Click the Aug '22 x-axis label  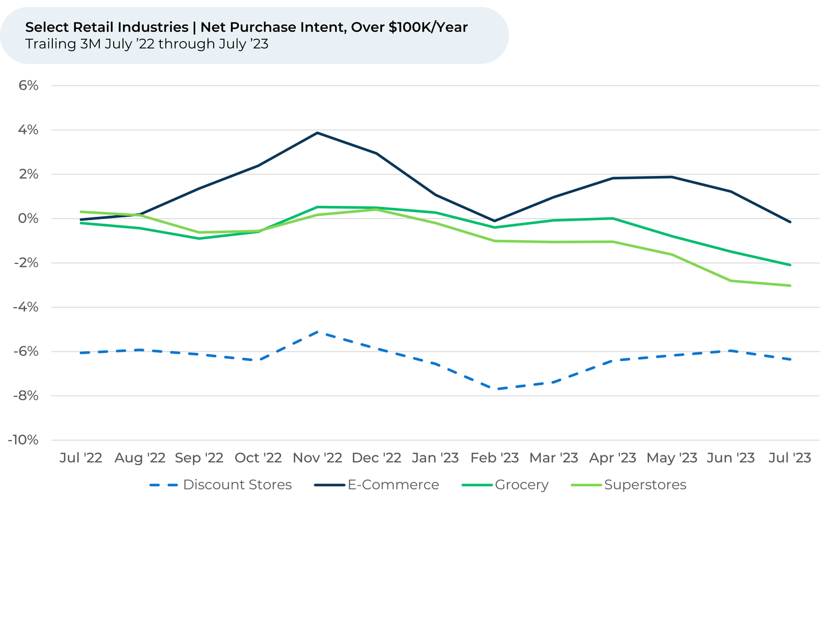point(140,458)
